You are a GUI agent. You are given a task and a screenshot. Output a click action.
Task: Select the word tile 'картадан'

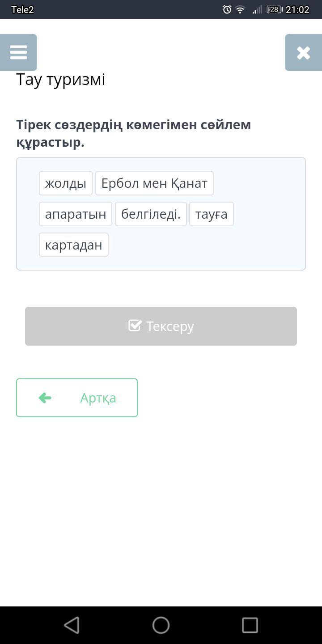point(74,245)
